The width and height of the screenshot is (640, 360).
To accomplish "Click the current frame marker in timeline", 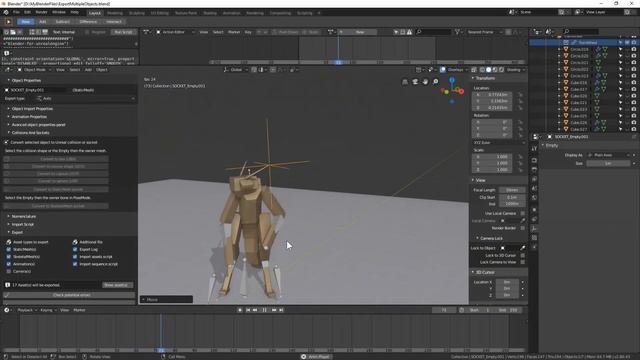I will 161,350.
